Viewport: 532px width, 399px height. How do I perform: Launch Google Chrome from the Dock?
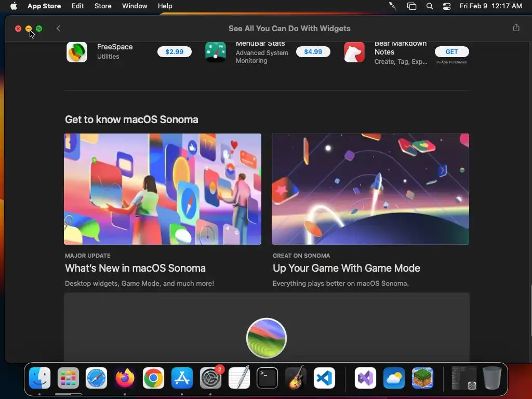point(153,378)
